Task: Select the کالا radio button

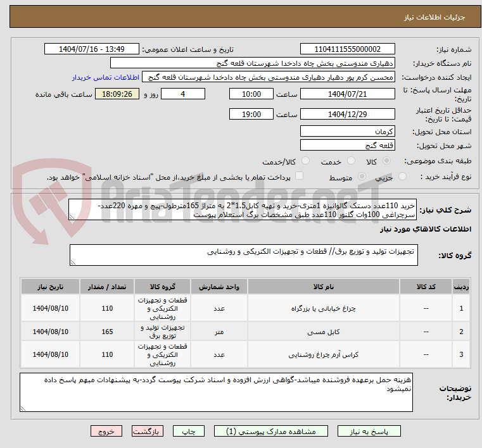Action: tap(387, 161)
